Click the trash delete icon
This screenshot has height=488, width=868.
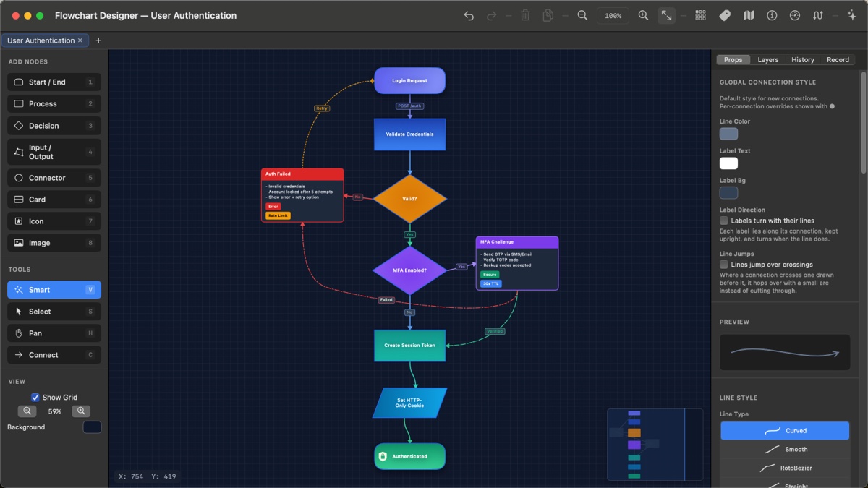pyautogui.click(x=526, y=16)
